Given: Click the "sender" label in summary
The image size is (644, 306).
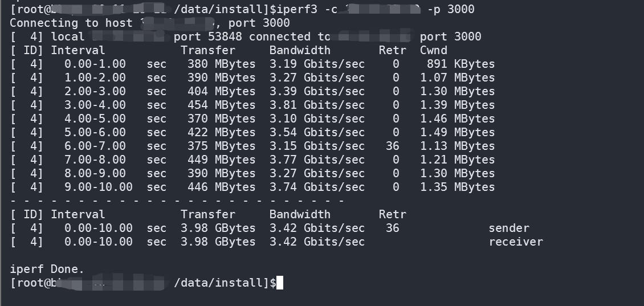Looking at the screenshot, I should (x=509, y=228).
